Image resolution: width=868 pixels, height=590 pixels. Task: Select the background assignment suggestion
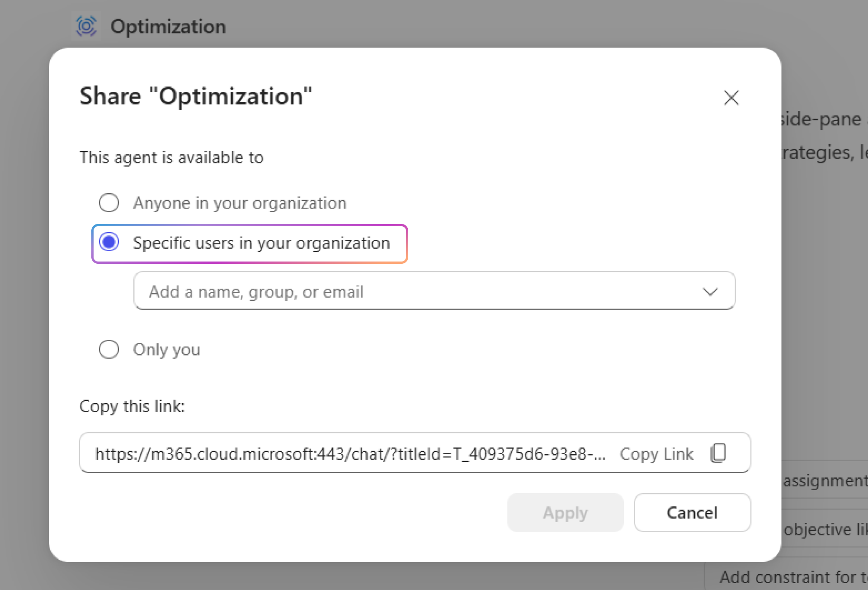pyautogui.click(x=825, y=481)
